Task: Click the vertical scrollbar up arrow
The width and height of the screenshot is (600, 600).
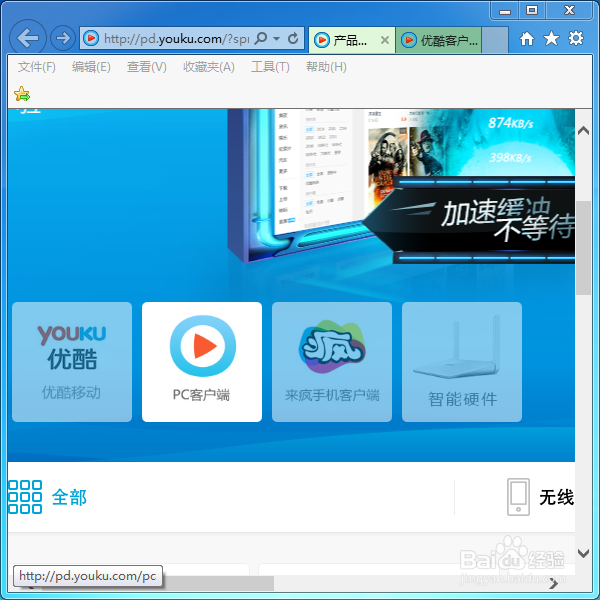Action: point(583,131)
